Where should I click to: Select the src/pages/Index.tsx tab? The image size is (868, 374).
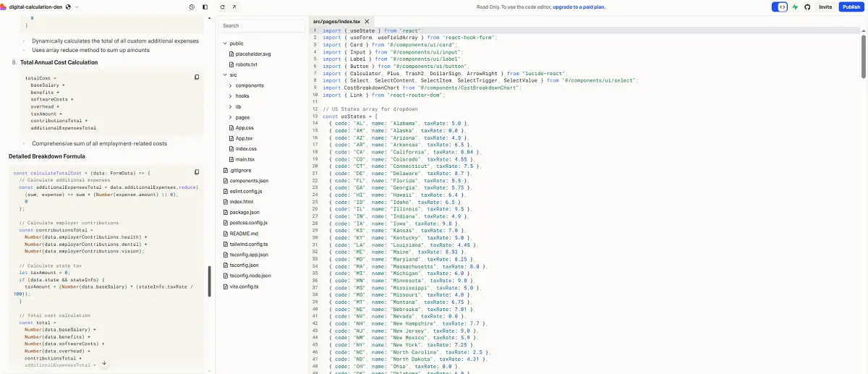[x=336, y=22]
